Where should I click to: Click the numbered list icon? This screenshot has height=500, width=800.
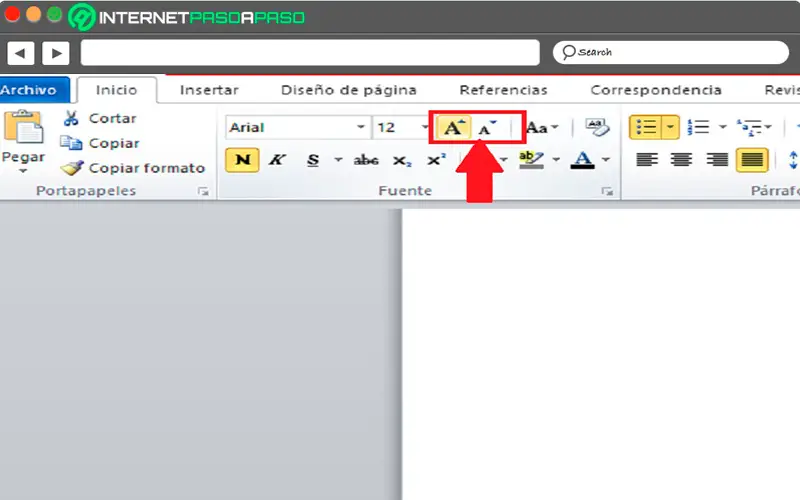click(x=698, y=127)
